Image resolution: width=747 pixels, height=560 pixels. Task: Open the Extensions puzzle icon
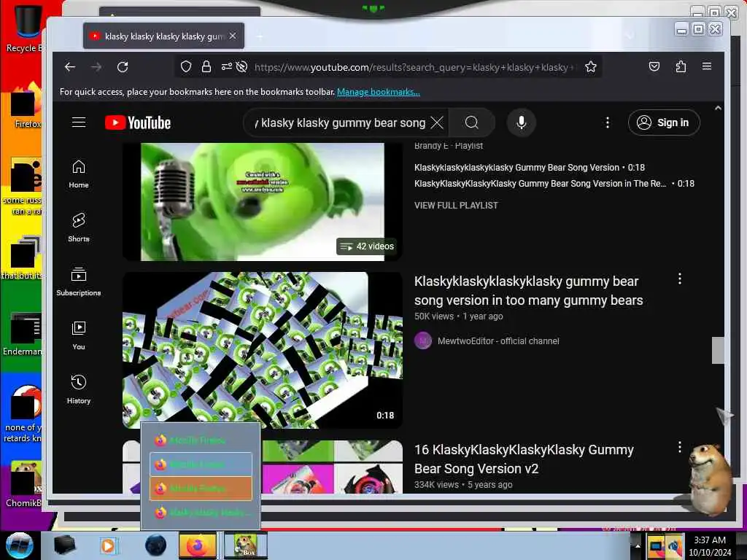[x=681, y=66]
